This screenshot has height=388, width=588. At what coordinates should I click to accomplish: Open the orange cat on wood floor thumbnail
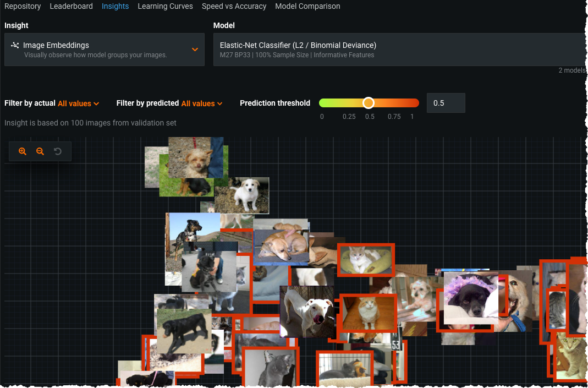[369, 313]
